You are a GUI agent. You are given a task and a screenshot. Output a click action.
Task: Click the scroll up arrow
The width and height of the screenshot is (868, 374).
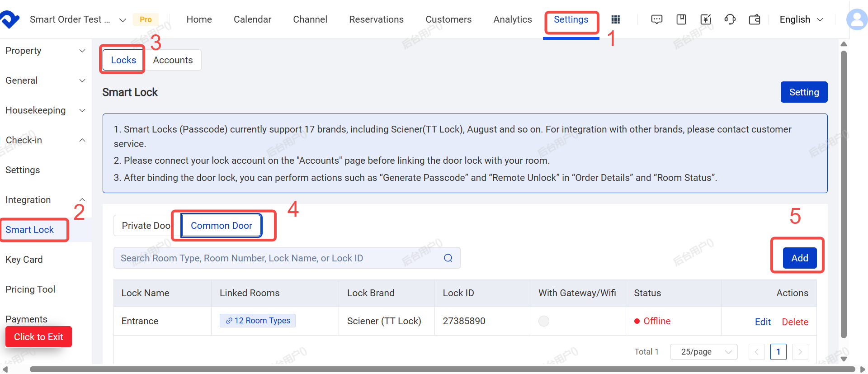point(844,44)
